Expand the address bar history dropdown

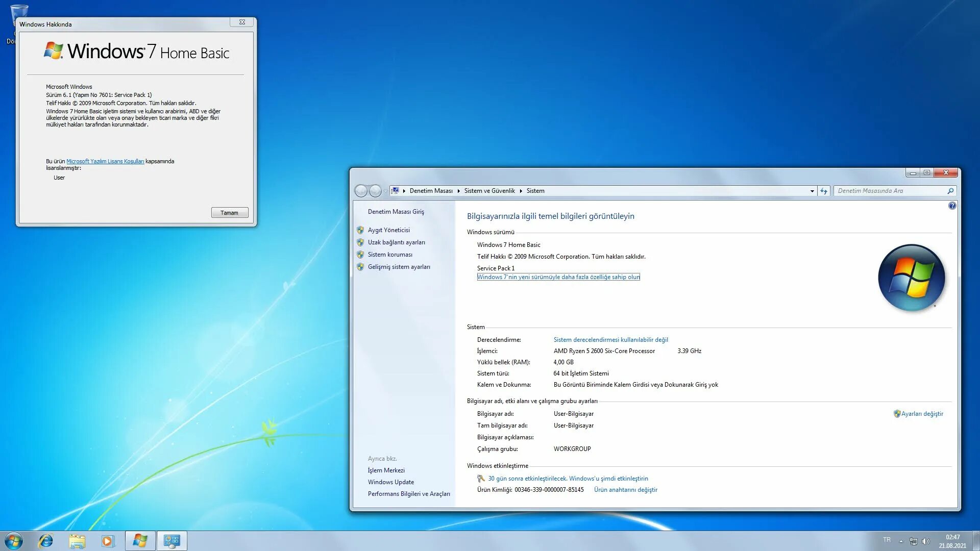pyautogui.click(x=812, y=191)
